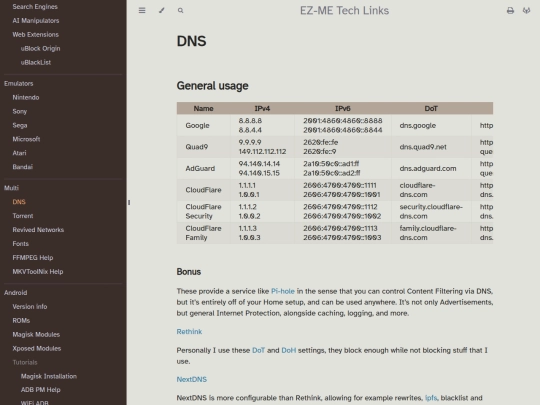Open ROMs page in sidebar
This screenshot has width=540, height=405.
pyautogui.click(x=21, y=321)
